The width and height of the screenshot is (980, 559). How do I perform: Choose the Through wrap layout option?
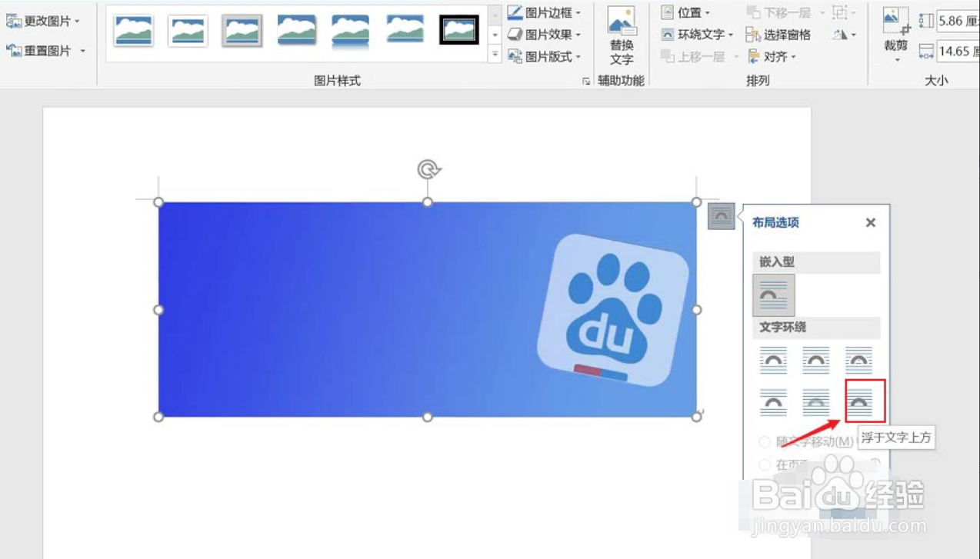tap(859, 359)
